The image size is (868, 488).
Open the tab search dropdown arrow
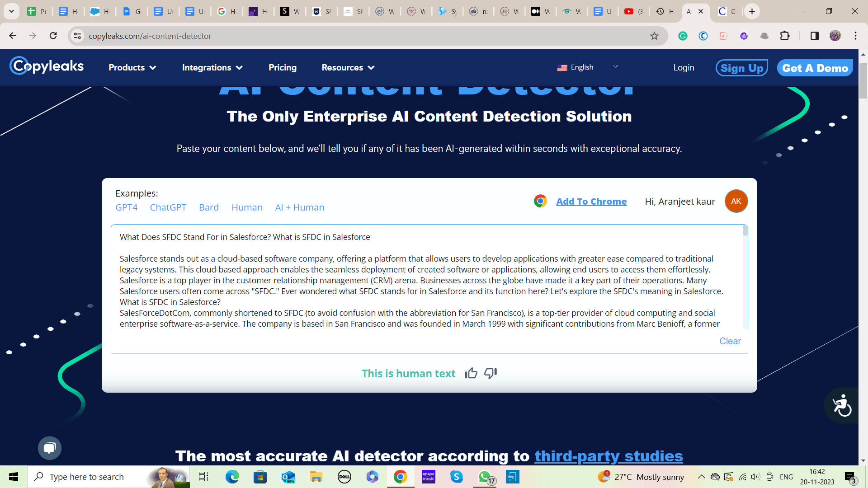11,11
